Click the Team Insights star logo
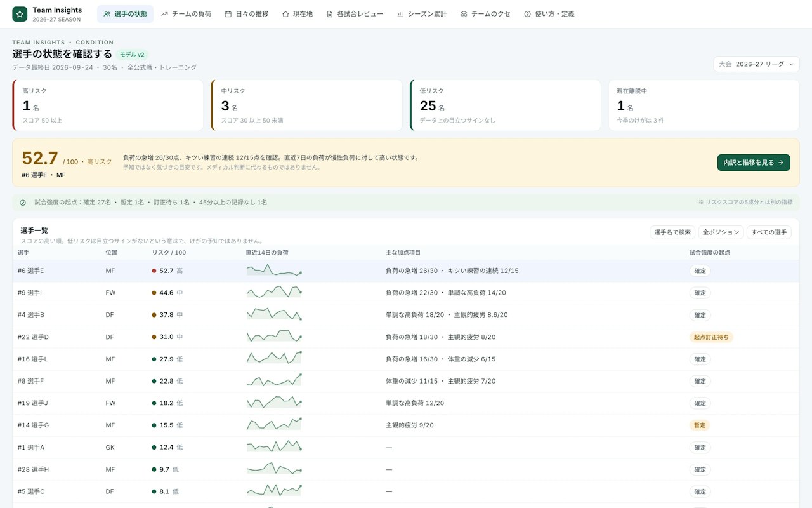This screenshot has height=508, width=812. [20, 14]
